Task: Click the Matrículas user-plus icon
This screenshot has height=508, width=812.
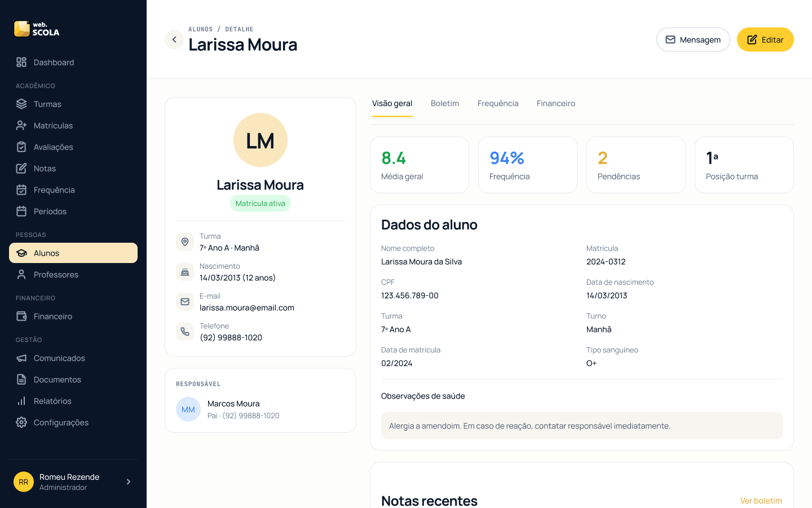Action: coord(21,125)
